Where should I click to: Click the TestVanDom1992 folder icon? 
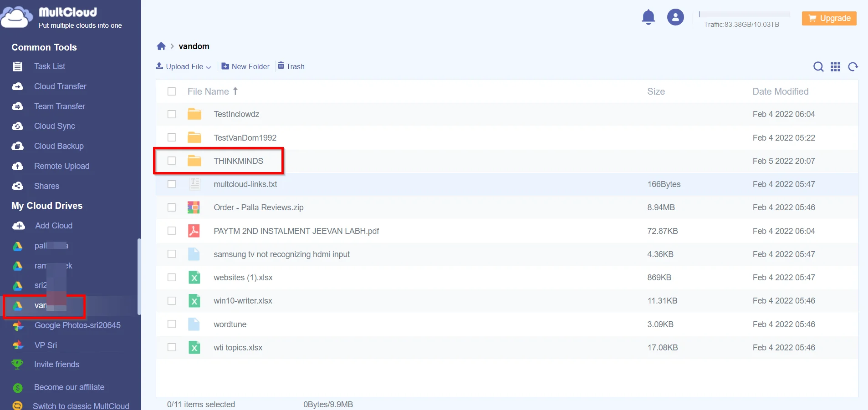pos(194,137)
